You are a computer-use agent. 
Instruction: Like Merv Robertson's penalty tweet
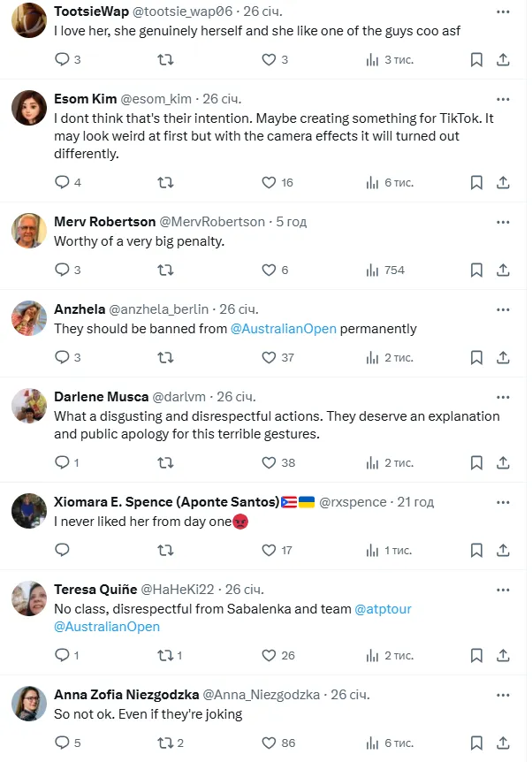[270, 270]
